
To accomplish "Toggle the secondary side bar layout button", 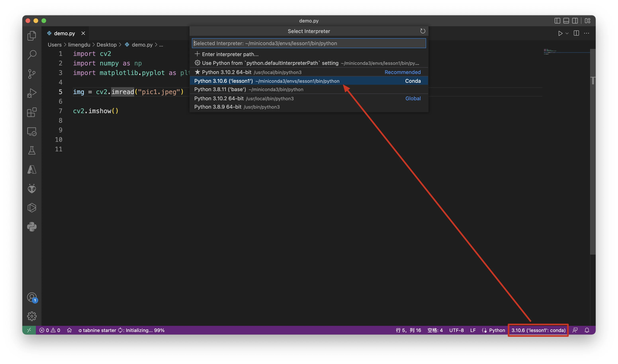I will pos(575,21).
